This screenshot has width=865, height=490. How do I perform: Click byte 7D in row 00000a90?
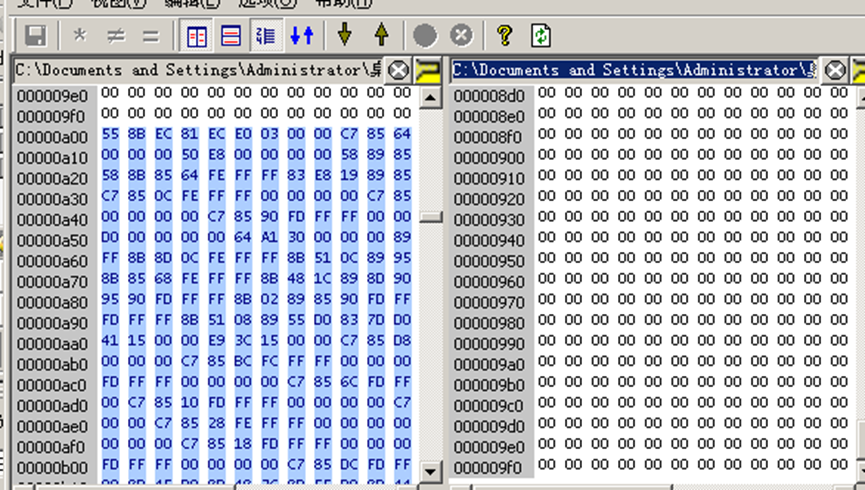coord(376,320)
